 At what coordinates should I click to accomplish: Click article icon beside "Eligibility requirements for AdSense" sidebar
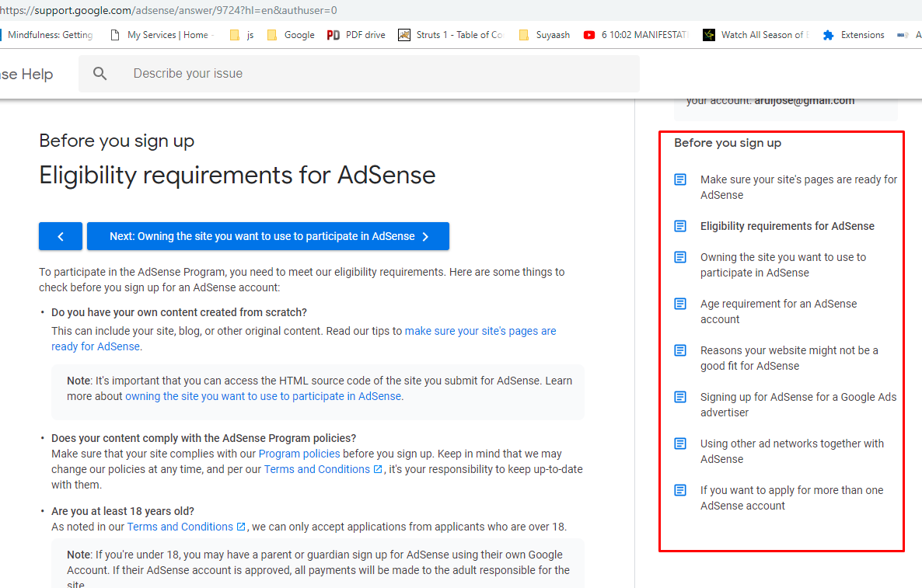point(680,226)
